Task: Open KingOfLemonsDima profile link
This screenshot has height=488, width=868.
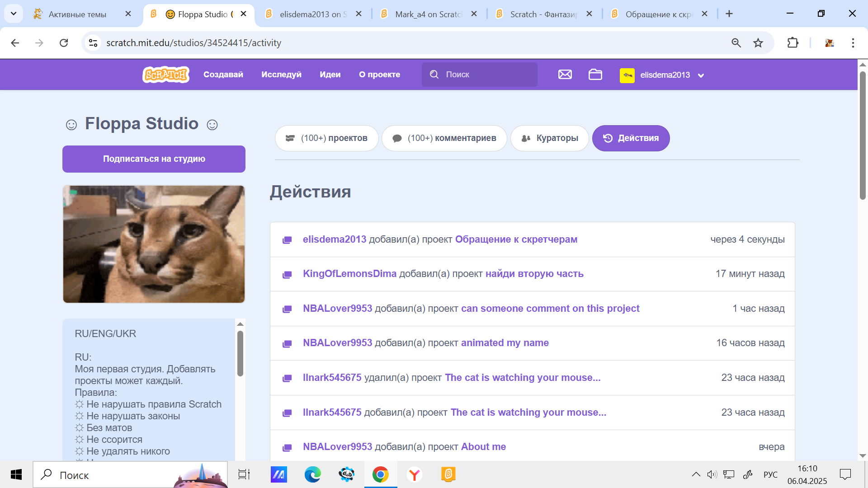Action: (x=349, y=274)
